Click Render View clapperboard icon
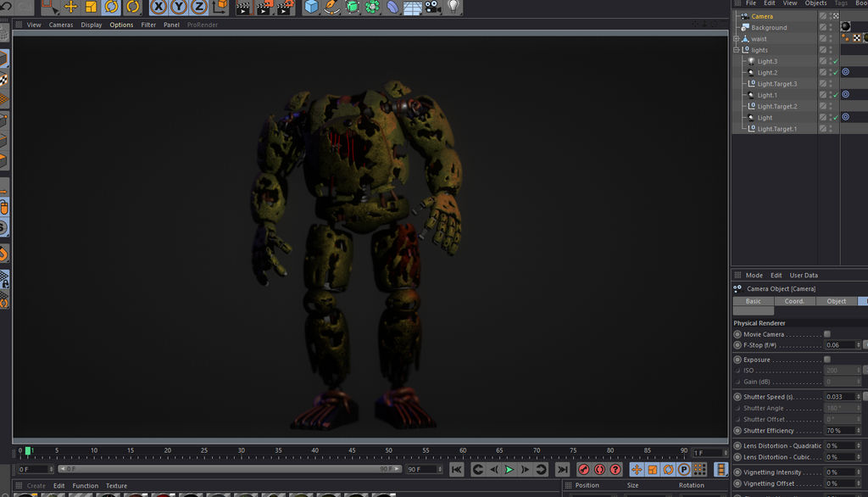 [243, 7]
